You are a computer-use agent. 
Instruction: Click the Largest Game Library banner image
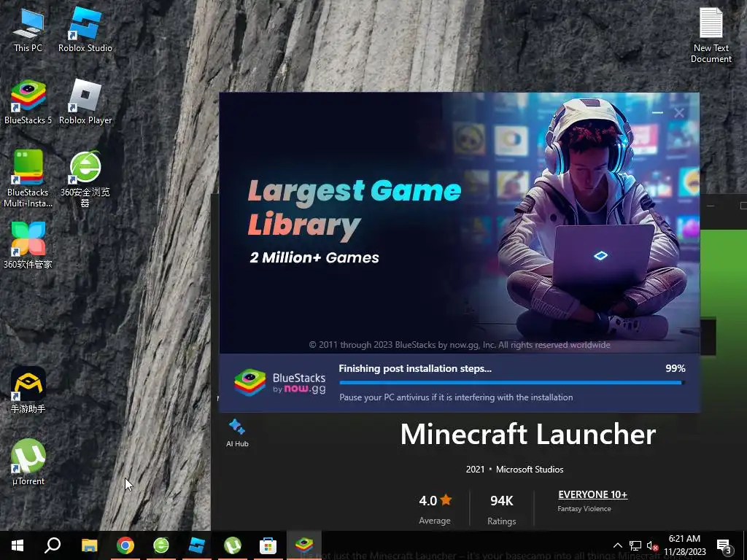click(460, 223)
